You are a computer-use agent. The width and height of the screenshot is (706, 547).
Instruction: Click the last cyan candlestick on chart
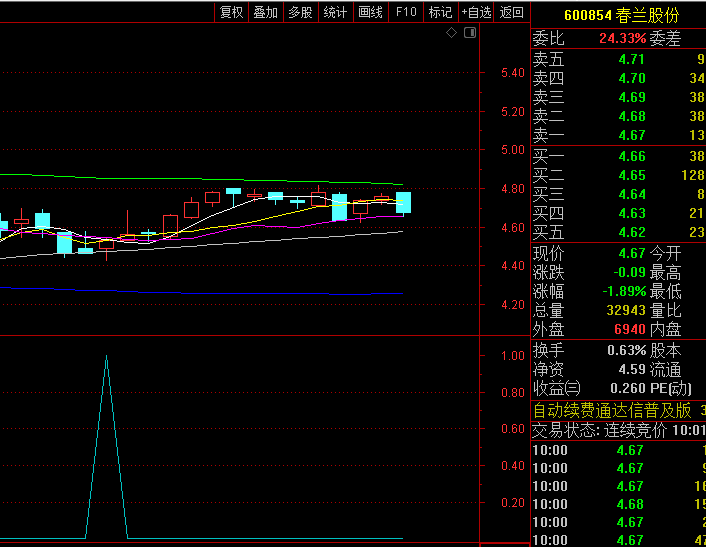(403, 202)
